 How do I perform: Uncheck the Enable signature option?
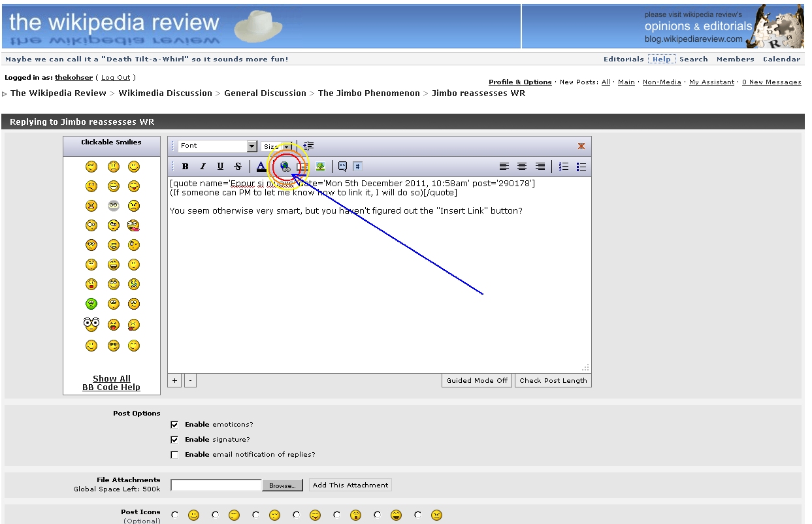(x=174, y=440)
